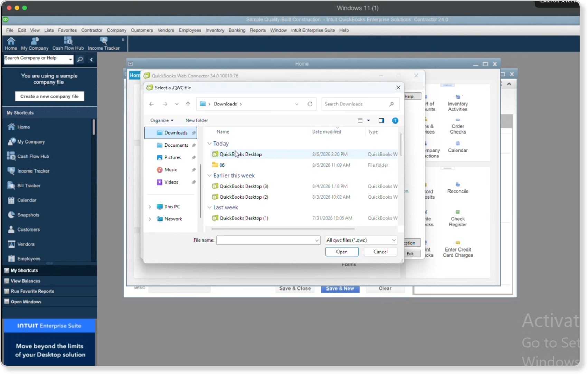Open the Search Company or Help dropdown
The width and height of the screenshot is (588, 374).
pos(70,59)
